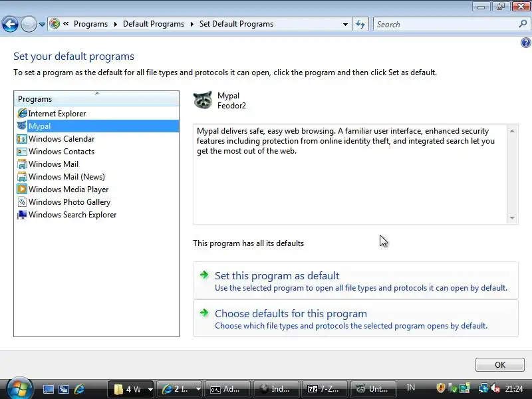The width and height of the screenshot is (532, 399).
Task: Switch to the Ind... taskbar button
Action: pyautogui.click(x=276, y=389)
